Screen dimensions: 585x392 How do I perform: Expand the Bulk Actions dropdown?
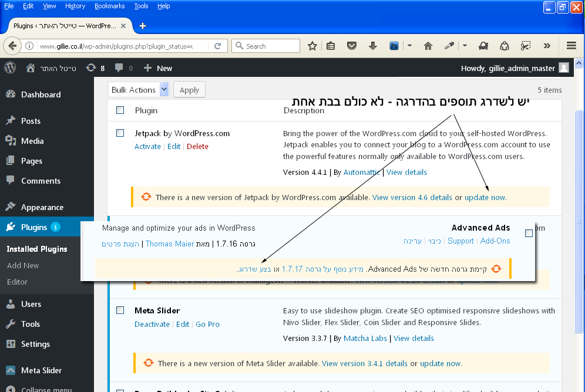tap(139, 89)
